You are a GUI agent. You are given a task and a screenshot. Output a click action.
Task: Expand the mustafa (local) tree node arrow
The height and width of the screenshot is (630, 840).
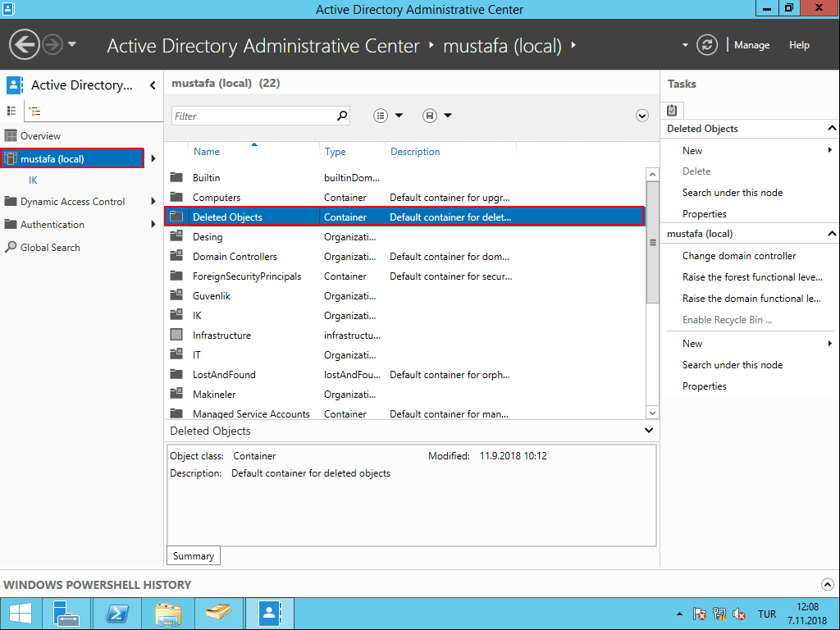pos(153,160)
